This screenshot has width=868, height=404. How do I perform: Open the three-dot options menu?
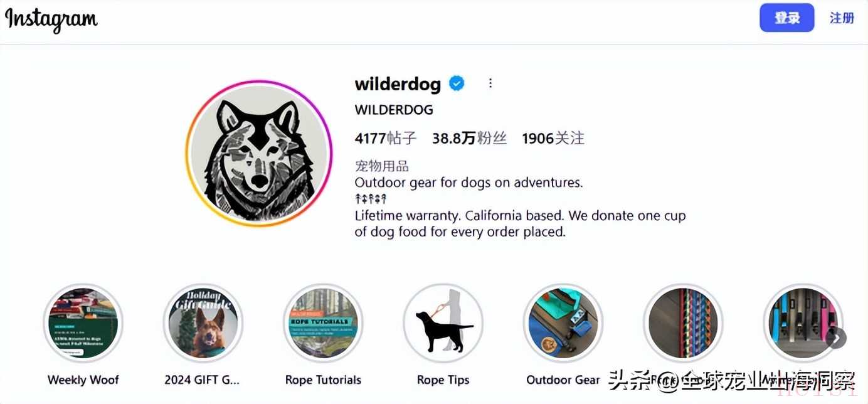490,83
